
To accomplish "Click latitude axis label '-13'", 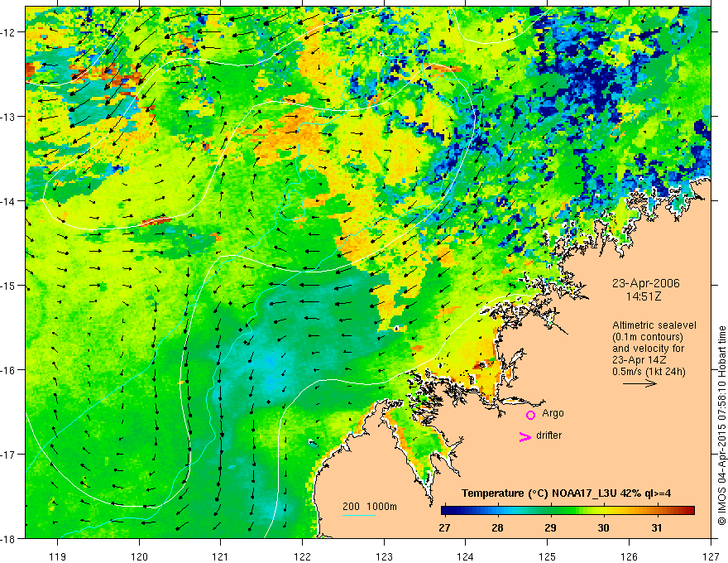I will pos(8,117).
